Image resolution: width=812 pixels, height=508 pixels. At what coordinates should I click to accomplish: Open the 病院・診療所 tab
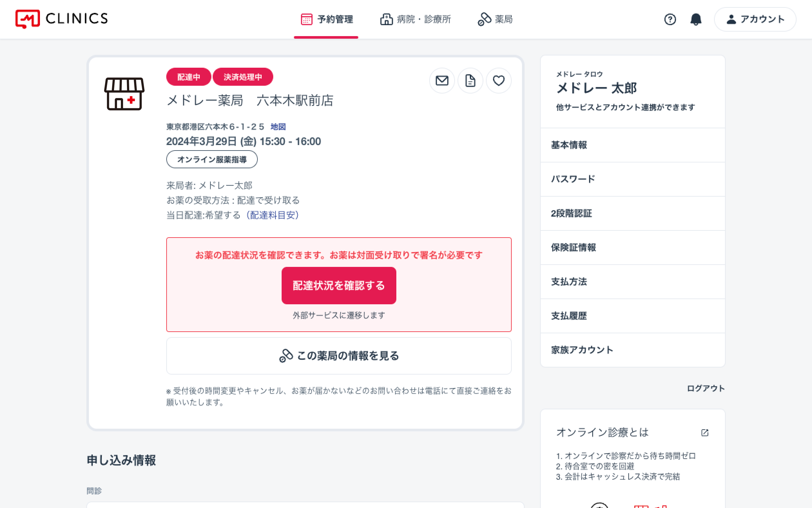point(415,19)
